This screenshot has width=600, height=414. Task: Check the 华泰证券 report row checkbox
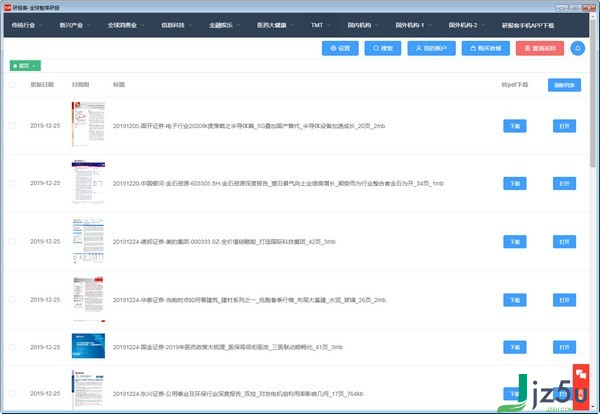(x=12, y=300)
